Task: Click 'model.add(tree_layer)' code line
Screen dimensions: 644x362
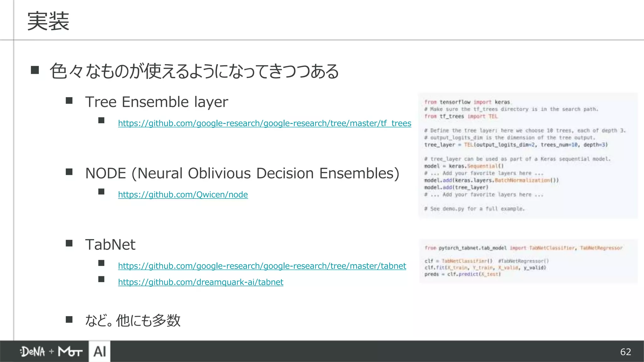Action: point(456,188)
